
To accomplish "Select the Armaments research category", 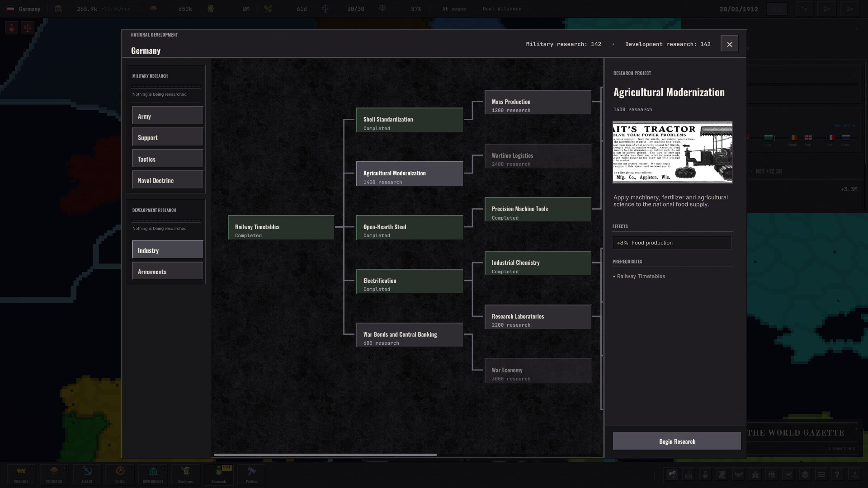I will click(167, 271).
